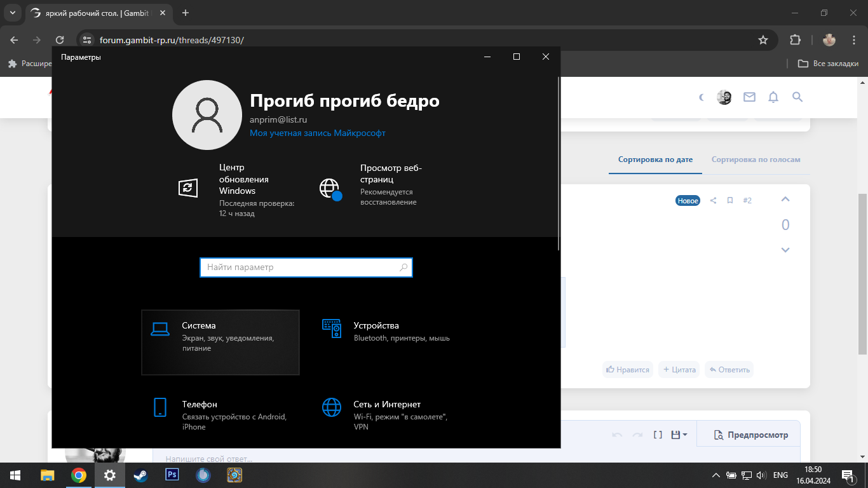
Task: Switch to Сортировка по голосам tab
Action: 756,159
